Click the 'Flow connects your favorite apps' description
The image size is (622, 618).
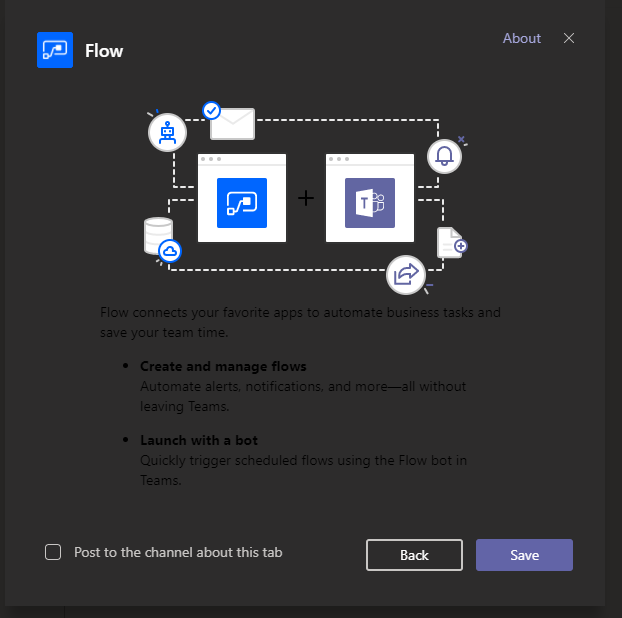pyautogui.click(x=300, y=322)
